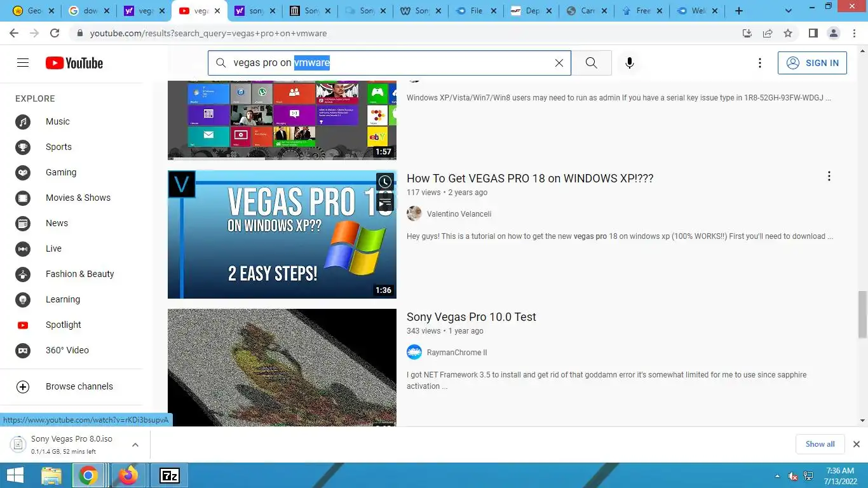Close the active YouTube tab
This screenshot has width=868, height=488.
tap(217, 11)
